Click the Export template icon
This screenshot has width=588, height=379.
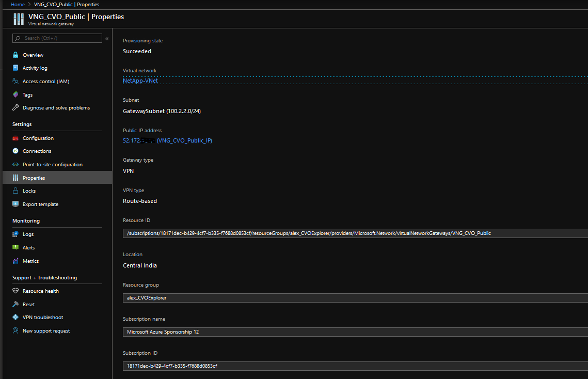(x=15, y=204)
